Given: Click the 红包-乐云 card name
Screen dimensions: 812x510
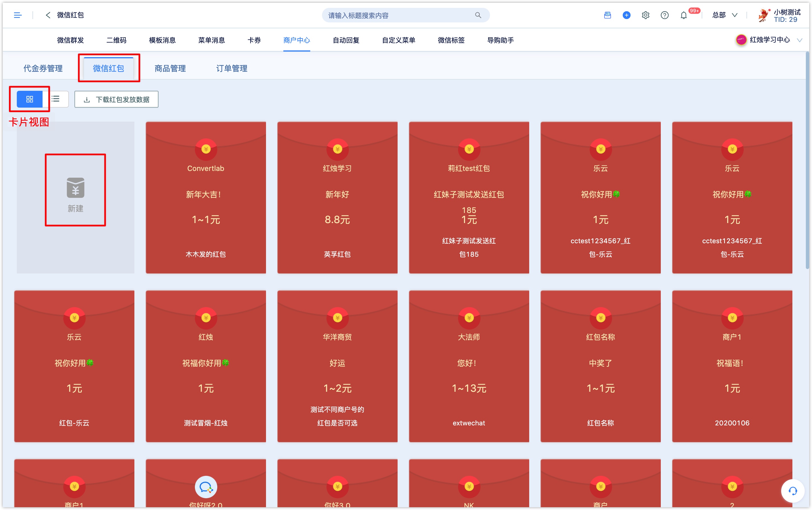Looking at the screenshot, I should 74,423.
